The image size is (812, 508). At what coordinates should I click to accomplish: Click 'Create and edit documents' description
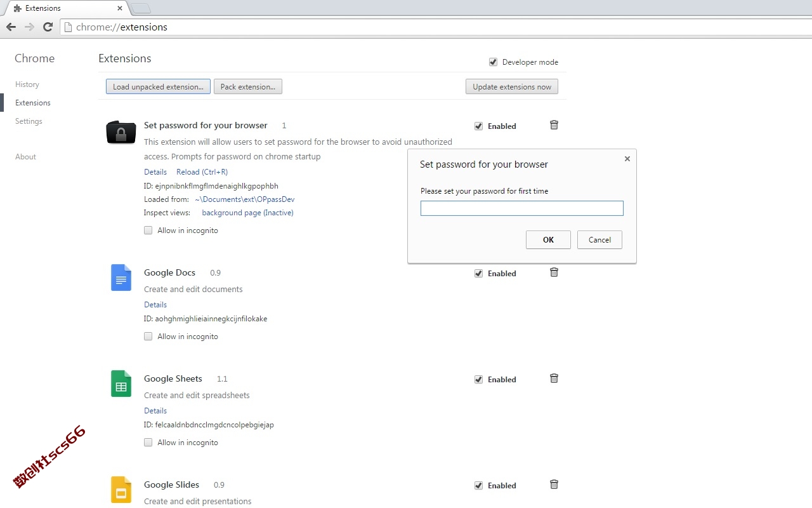[193, 289]
